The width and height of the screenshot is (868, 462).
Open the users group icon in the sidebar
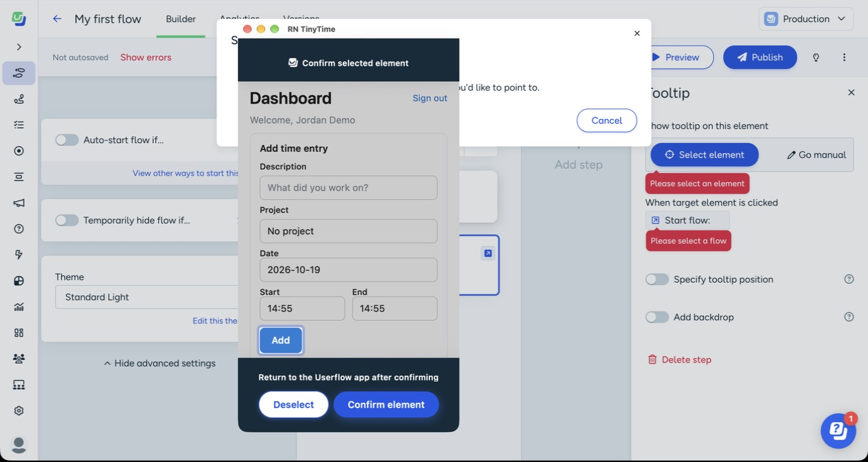pyautogui.click(x=19, y=358)
